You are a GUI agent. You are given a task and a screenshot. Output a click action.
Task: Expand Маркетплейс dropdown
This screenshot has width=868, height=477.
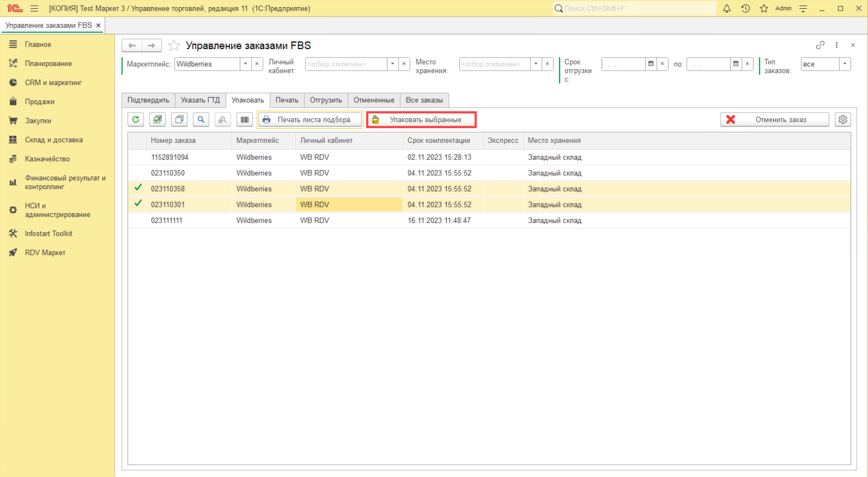tap(245, 64)
